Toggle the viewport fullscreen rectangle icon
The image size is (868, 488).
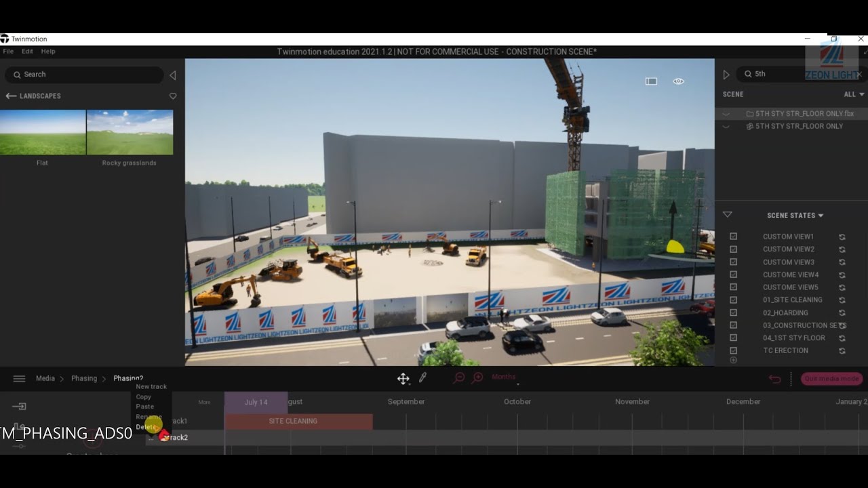[x=651, y=81]
